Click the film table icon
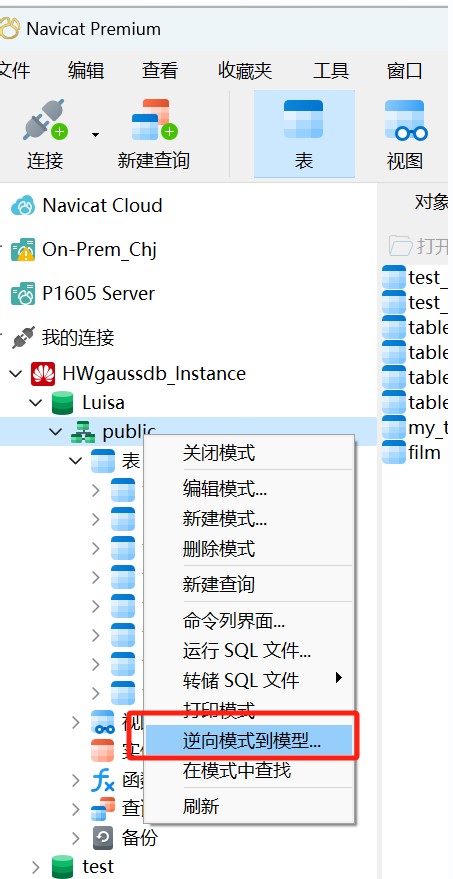Image resolution: width=453 pixels, height=879 pixels. click(394, 452)
